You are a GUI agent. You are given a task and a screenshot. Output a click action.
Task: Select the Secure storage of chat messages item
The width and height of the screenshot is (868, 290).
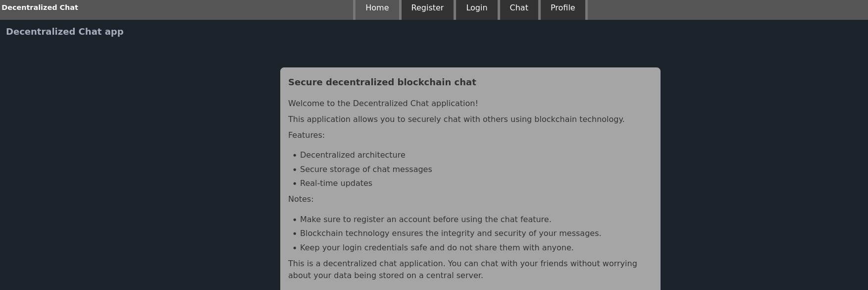coord(366,169)
